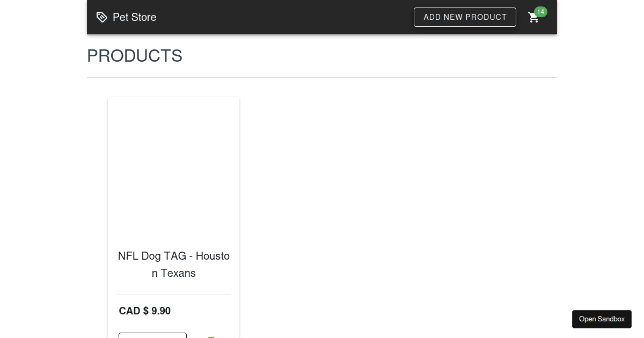Select the PRODUCTS page heading
Image resolution: width=644 pixels, height=338 pixels.
(135, 56)
